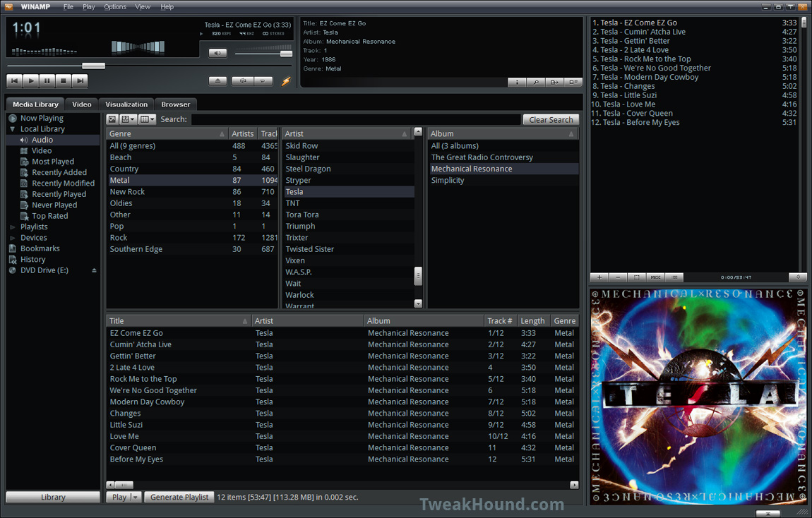Open Now Playing in sidebar

42,118
